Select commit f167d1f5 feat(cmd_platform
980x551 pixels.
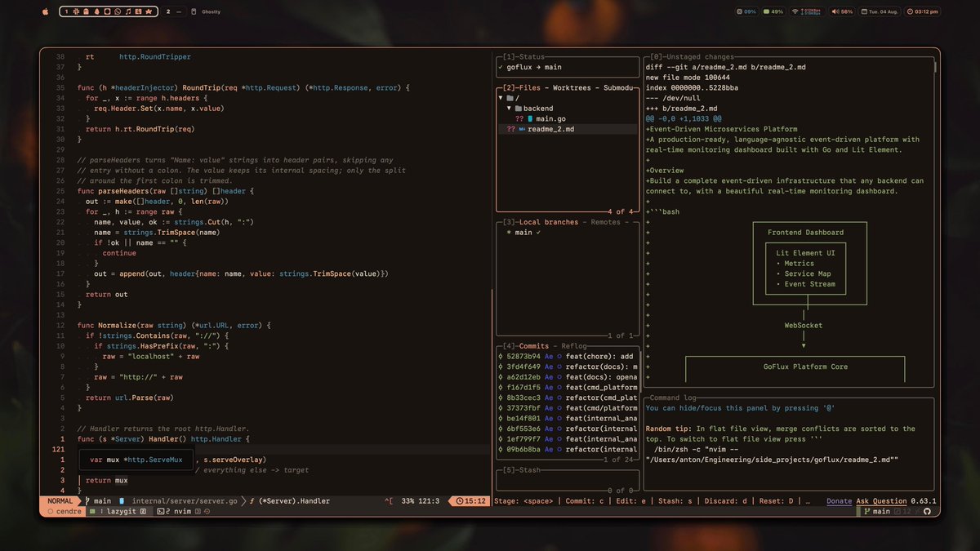pyautogui.click(x=568, y=388)
